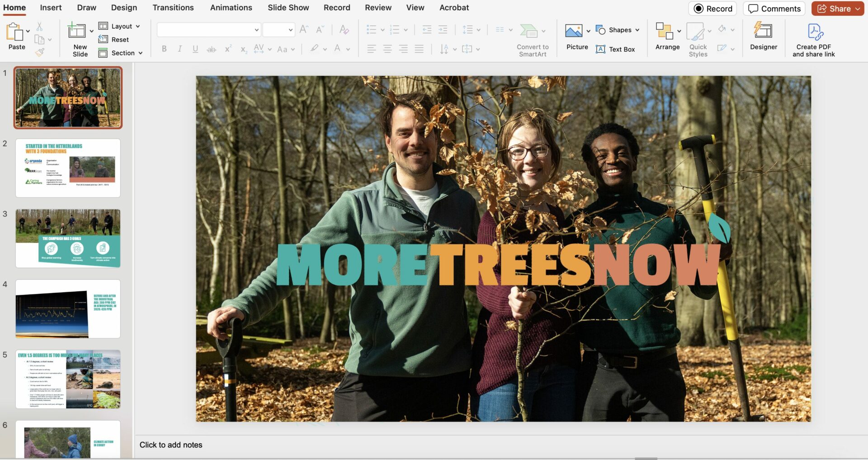Image resolution: width=868 pixels, height=460 pixels.
Task: Select the Format Painter brush icon
Action: coord(40,52)
